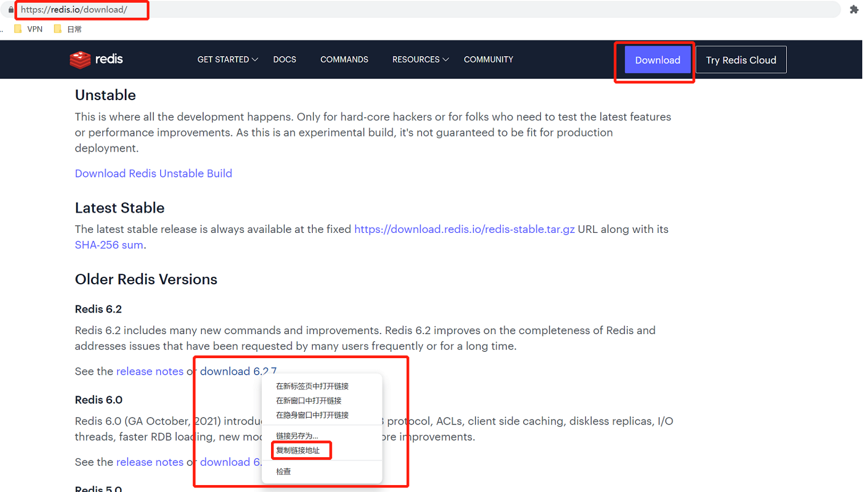Click the Older Redis Versions heading
The width and height of the screenshot is (868, 492).
pyautogui.click(x=146, y=279)
